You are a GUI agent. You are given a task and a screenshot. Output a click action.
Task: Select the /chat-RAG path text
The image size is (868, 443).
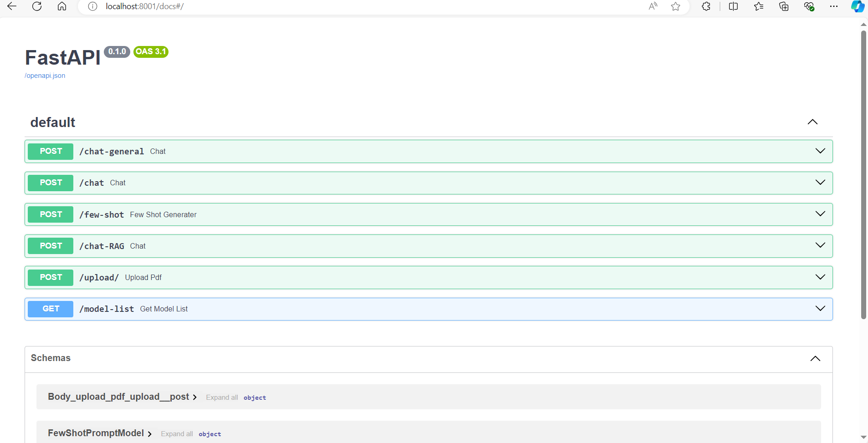[x=102, y=246]
